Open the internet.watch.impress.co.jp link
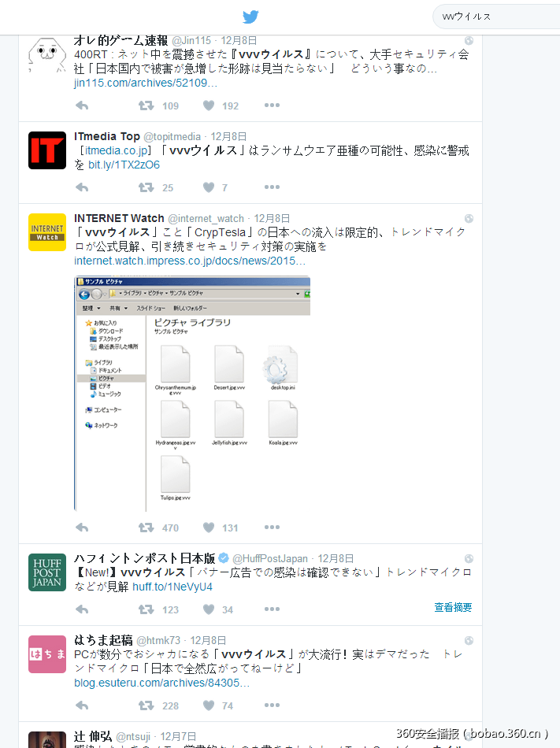 (190, 261)
